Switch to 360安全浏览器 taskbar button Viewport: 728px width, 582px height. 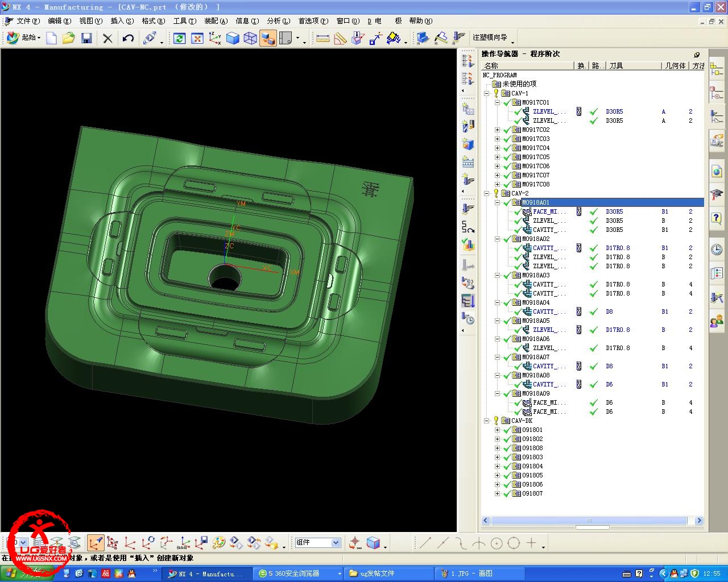(299, 573)
